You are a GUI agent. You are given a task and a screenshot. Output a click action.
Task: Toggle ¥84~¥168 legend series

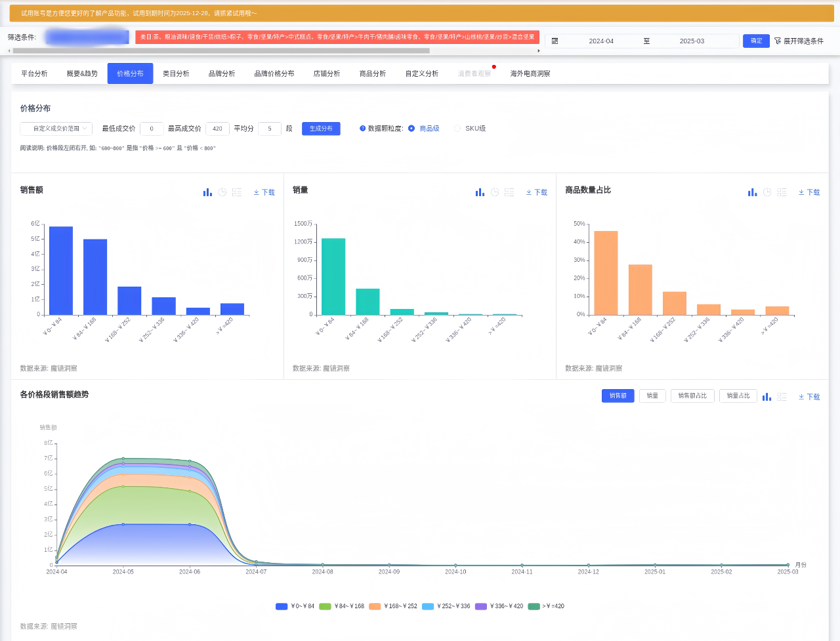(x=341, y=606)
